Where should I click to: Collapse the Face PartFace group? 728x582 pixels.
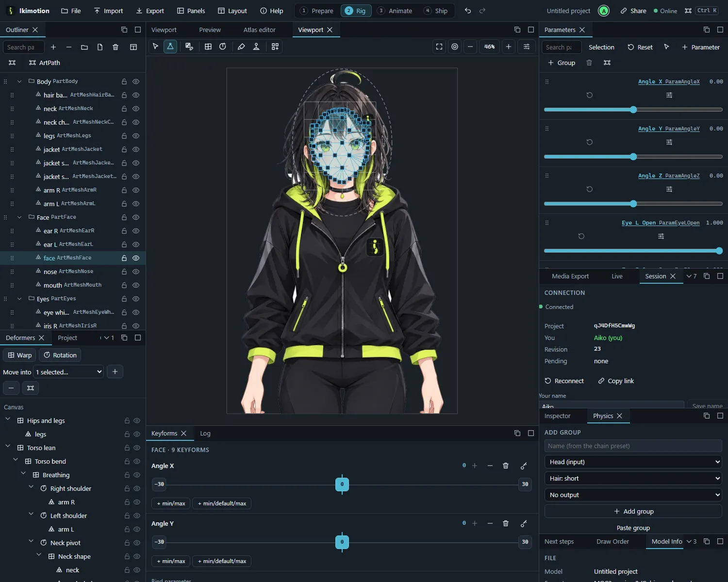pos(19,217)
